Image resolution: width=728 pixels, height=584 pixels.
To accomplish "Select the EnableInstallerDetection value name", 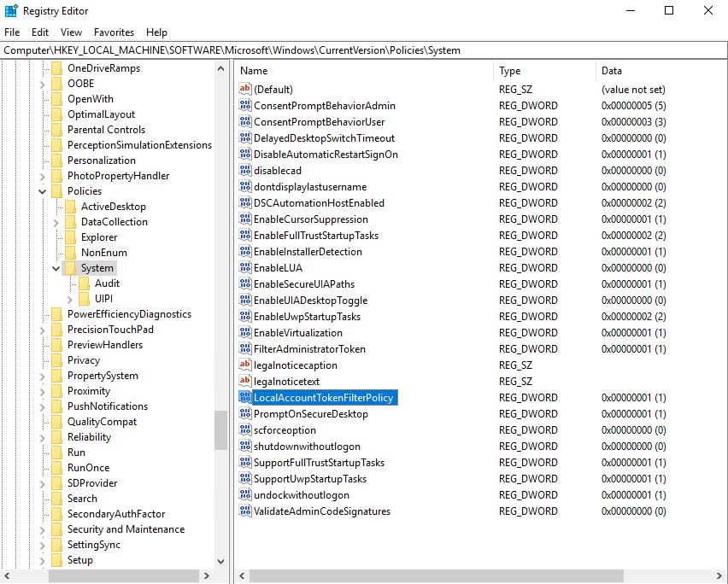I will (308, 251).
